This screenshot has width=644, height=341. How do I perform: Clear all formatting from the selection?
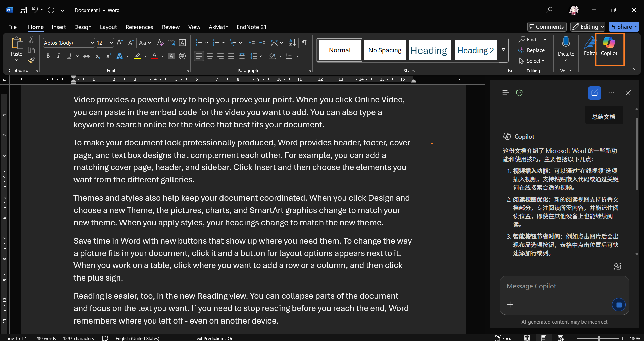161,43
